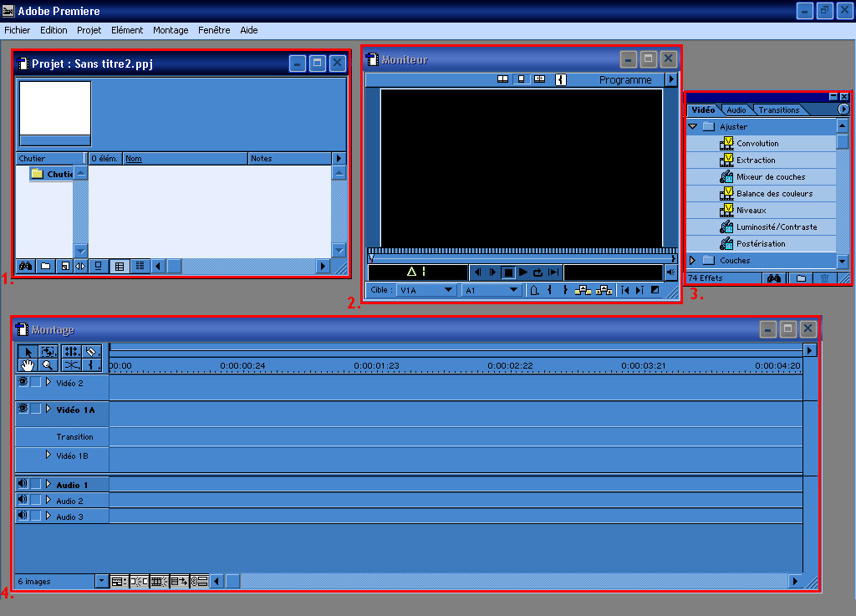The width and height of the screenshot is (856, 616).
Task: Switch Projet window to thumbnail view
Action: coord(119,267)
